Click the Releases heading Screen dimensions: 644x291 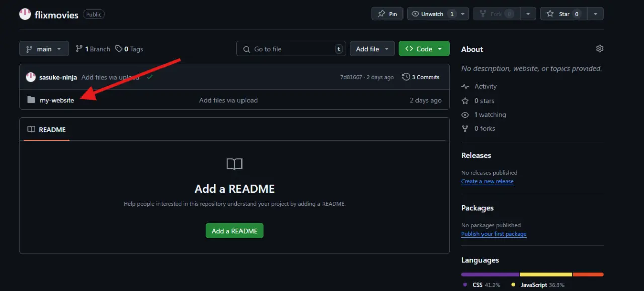point(476,155)
